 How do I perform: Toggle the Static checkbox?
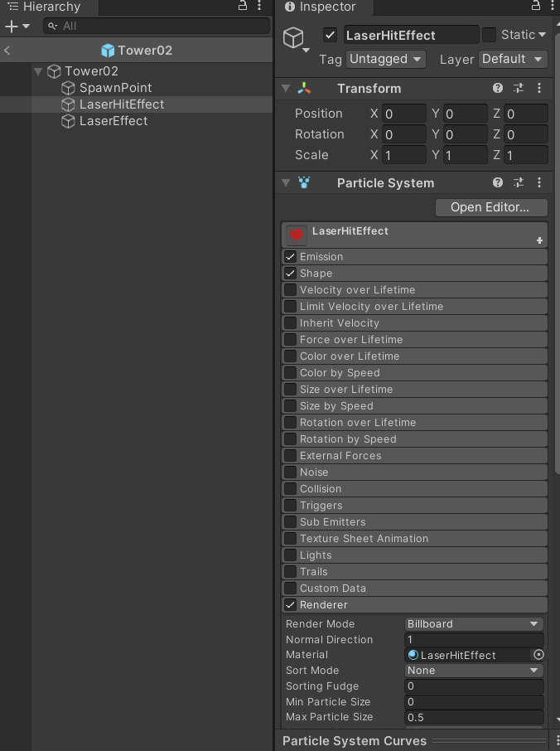pyautogui.click(x=490, y=35)
